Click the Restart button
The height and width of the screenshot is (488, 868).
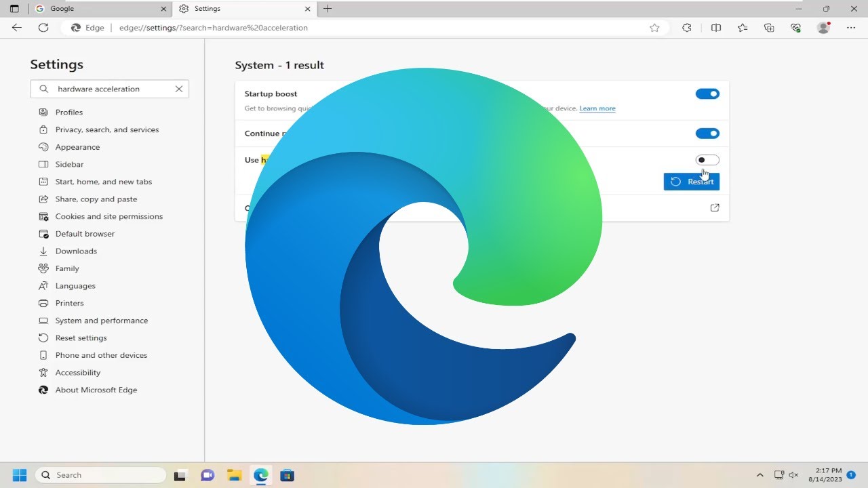692,182
